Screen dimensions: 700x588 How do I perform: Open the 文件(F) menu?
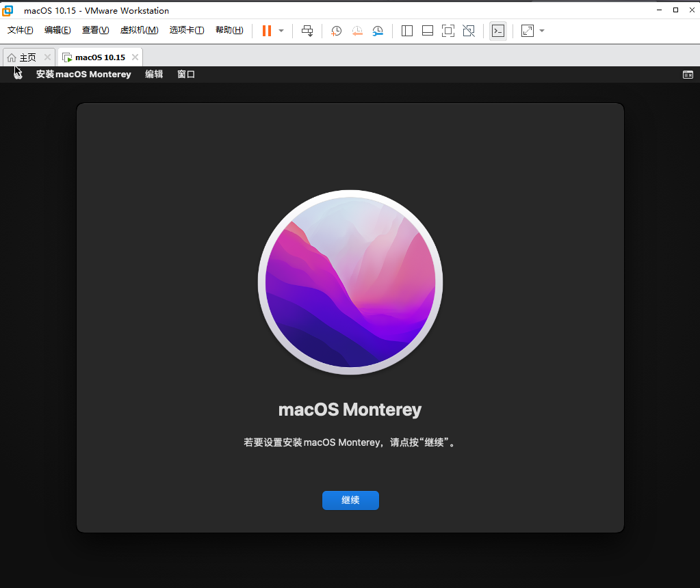point(20,30)
